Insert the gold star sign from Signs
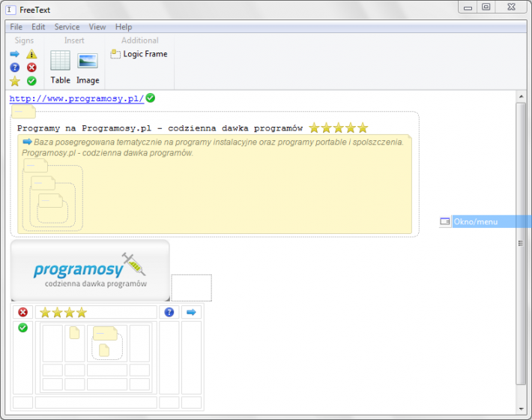This screenshot has height=420, width=532. [x=14, y=81]
